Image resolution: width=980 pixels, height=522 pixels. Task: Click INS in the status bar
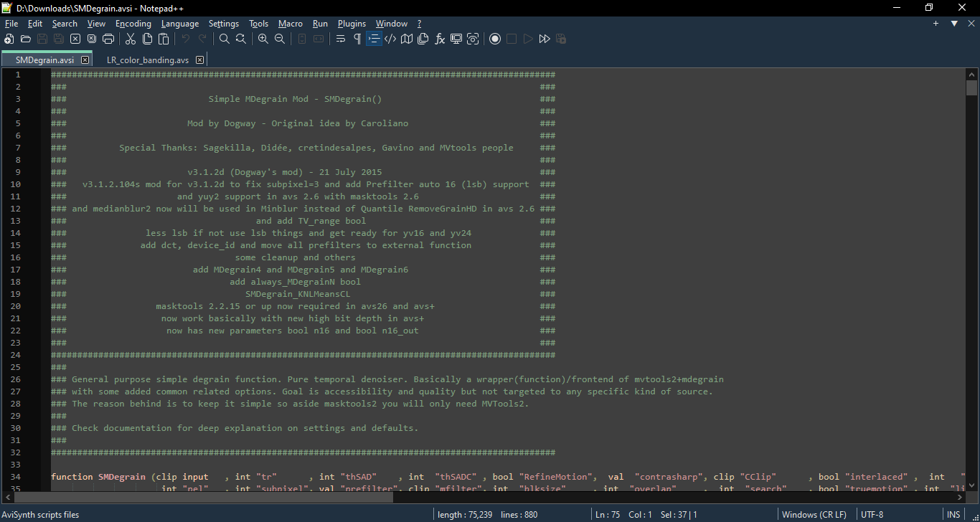click(953, 515)
